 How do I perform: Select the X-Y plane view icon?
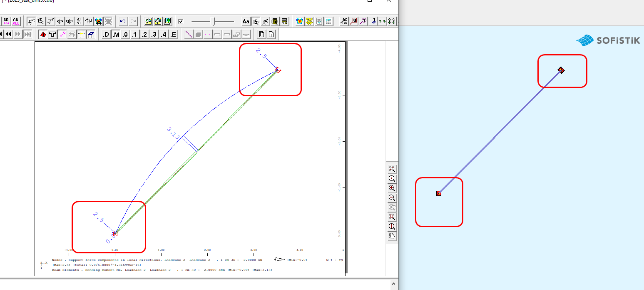32,21
